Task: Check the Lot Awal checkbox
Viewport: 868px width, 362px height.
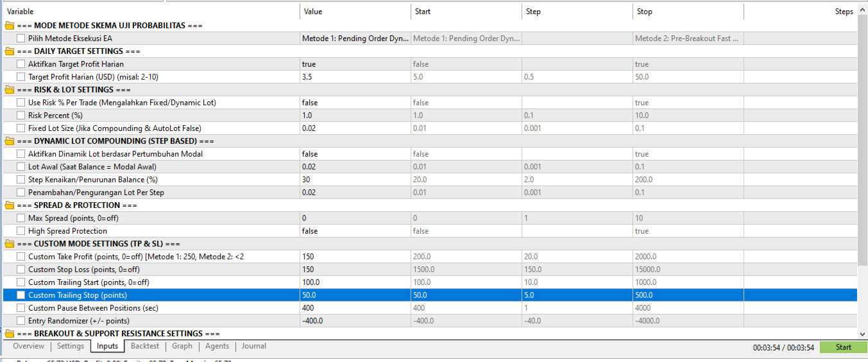Action: (21, 167)
